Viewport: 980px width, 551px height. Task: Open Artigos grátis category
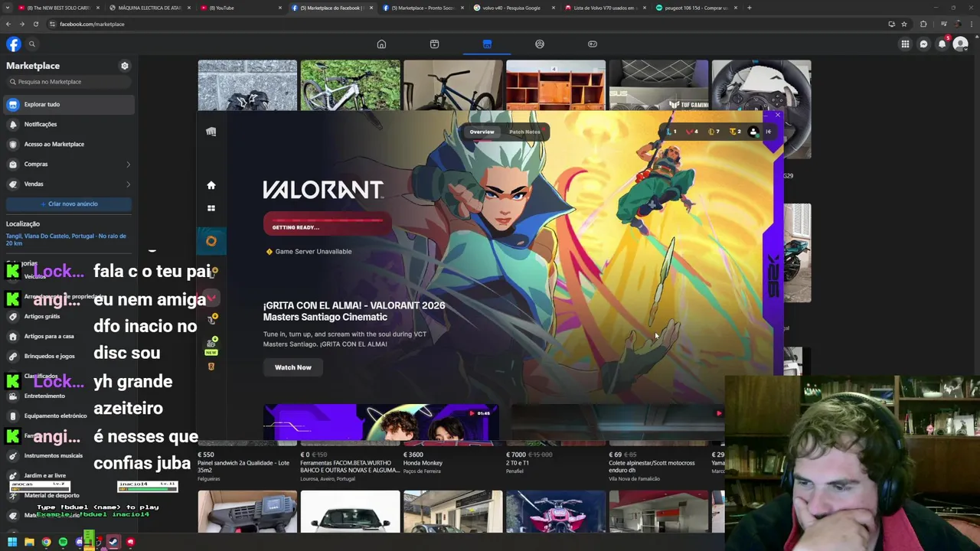point(42,316)
